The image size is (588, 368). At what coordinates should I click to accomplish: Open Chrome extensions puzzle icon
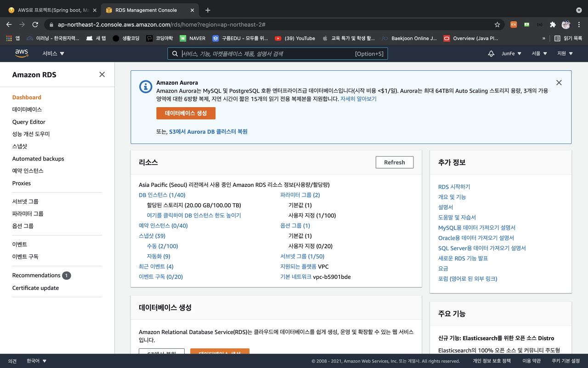[x=553, y=24]
